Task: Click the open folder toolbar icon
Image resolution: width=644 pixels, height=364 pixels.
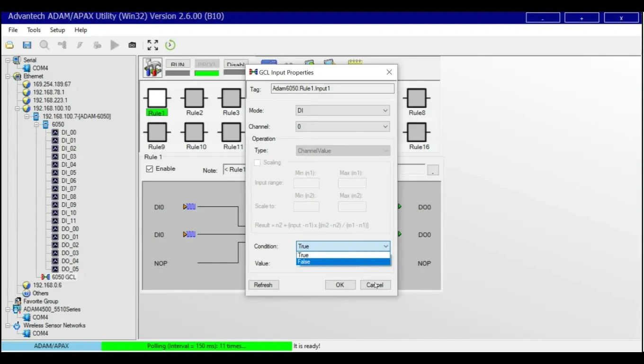Action: coord(9,45)
